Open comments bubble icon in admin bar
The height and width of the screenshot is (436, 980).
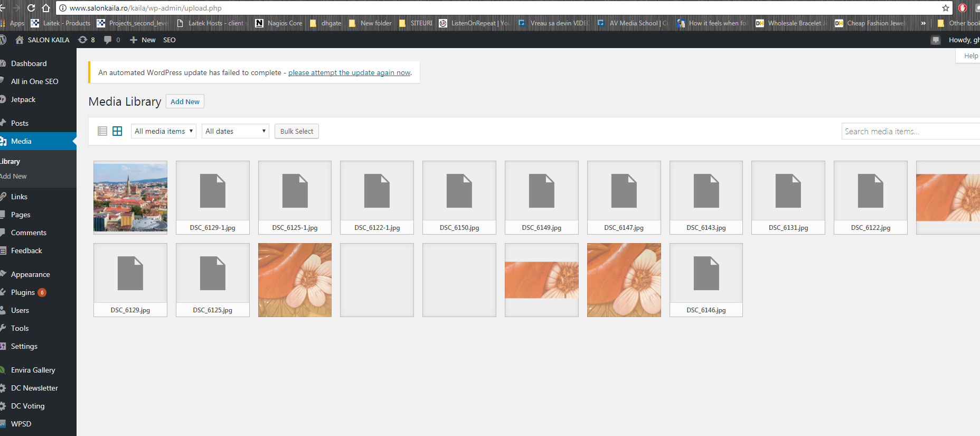tap(111, 40)
